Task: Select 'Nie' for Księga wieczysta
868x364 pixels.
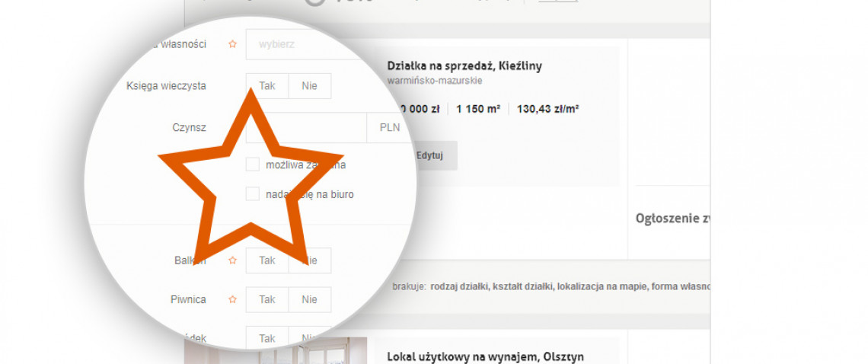Action: pos(310,86)
